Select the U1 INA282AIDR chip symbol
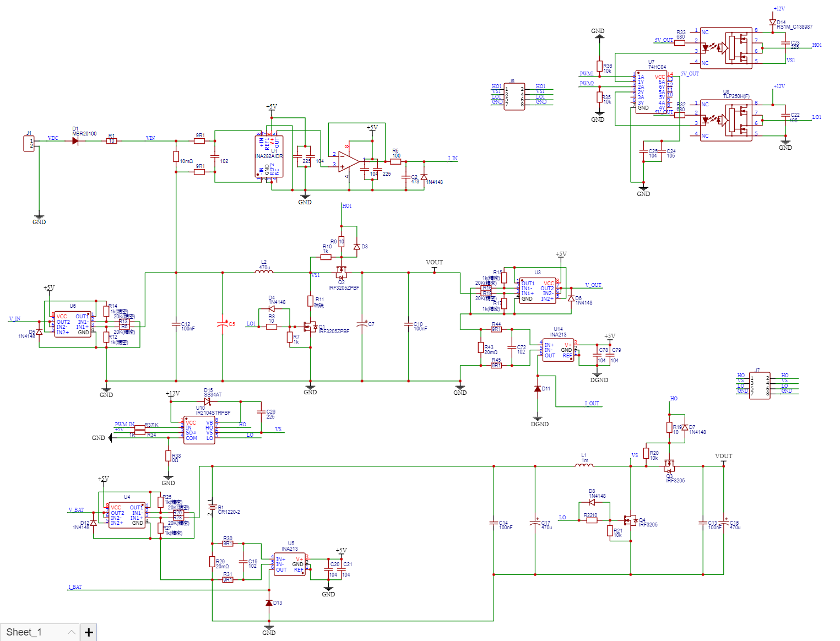This screenshot has height=641, width=840. click(269, 156)
